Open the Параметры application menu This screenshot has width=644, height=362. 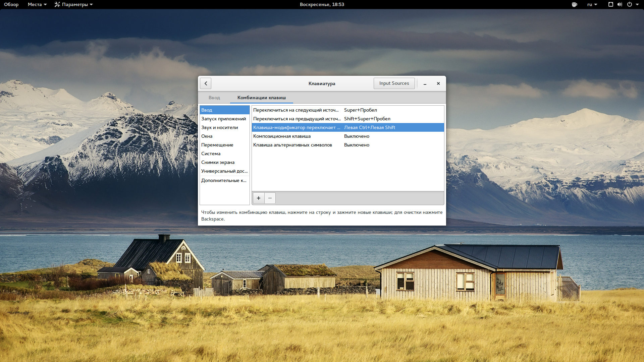tap(73, 4)
